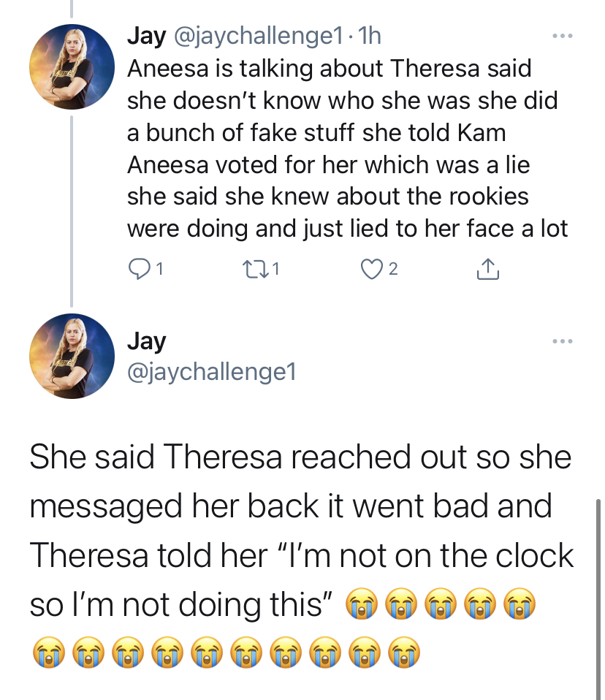Viewport: 605px width, 700px height.
Task: Open the first tweet text about Theresa
Action: tap(347, 148)
